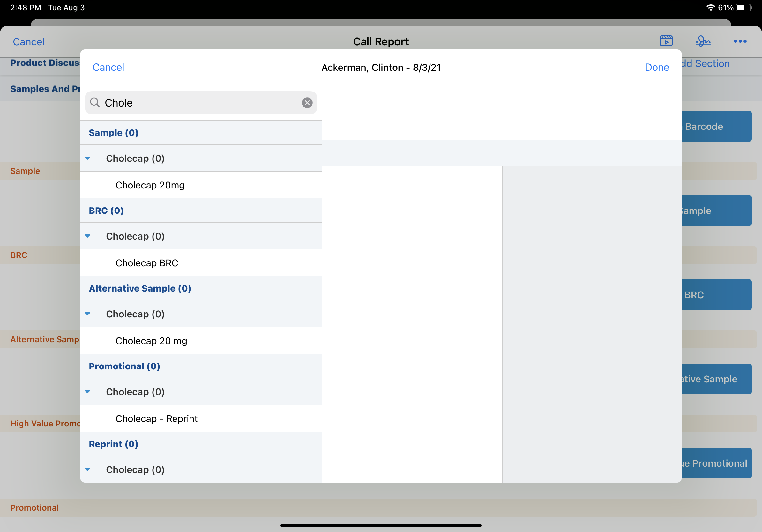Image resolution: width=762 pixels, height=532 pixels.
Task: Cancel the product picker dialog
Action: click(x=108, y=67)
